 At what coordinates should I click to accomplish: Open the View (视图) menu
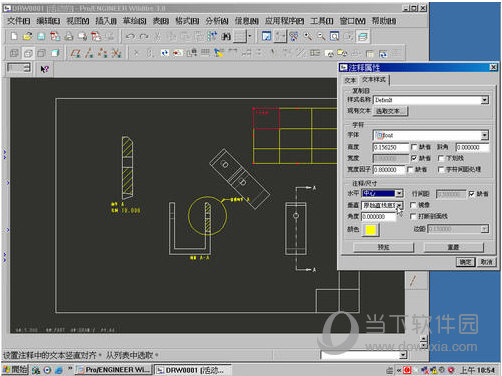click(x=78, y=21)
